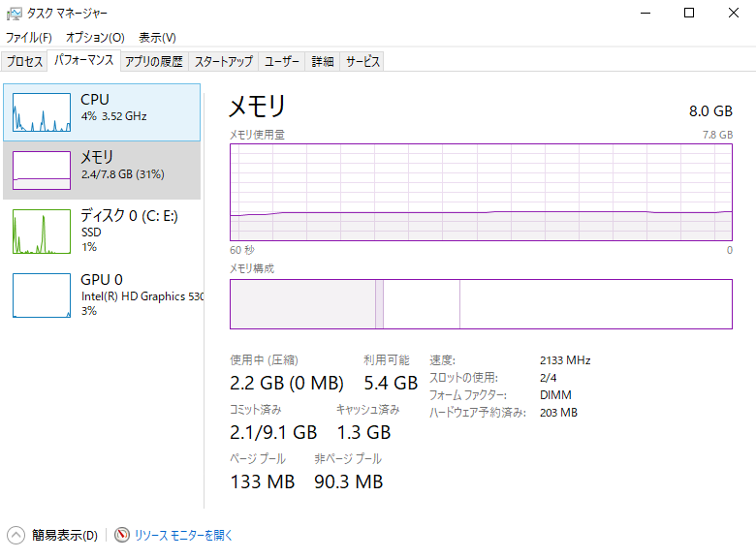The height and width of the screenshot is (559, 756).
Task: Click the '2.1/9.1 GB' committed value
Action: click(273, 432)
